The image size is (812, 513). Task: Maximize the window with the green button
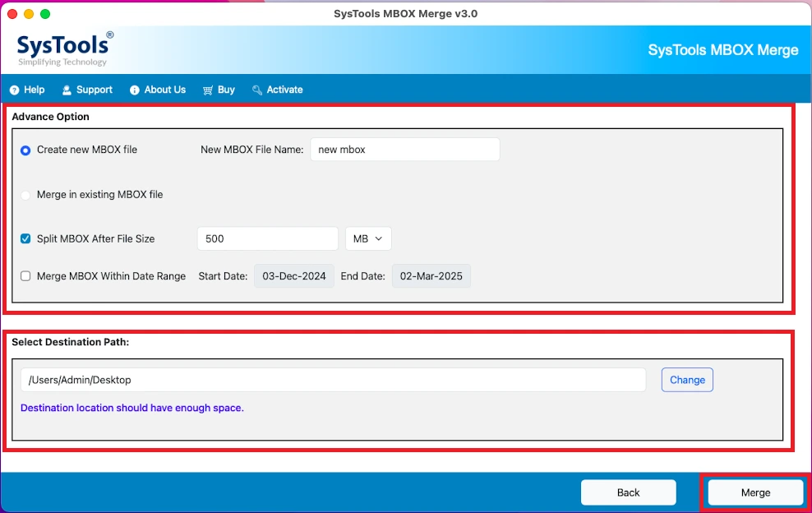[45, 14]
